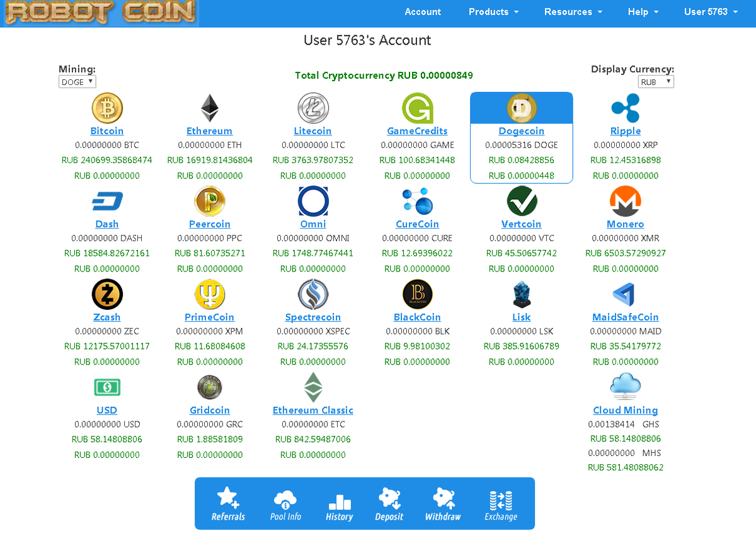Open the BlackCoin link
Screen dimensions: 756x541
click(x=418, y=317)
